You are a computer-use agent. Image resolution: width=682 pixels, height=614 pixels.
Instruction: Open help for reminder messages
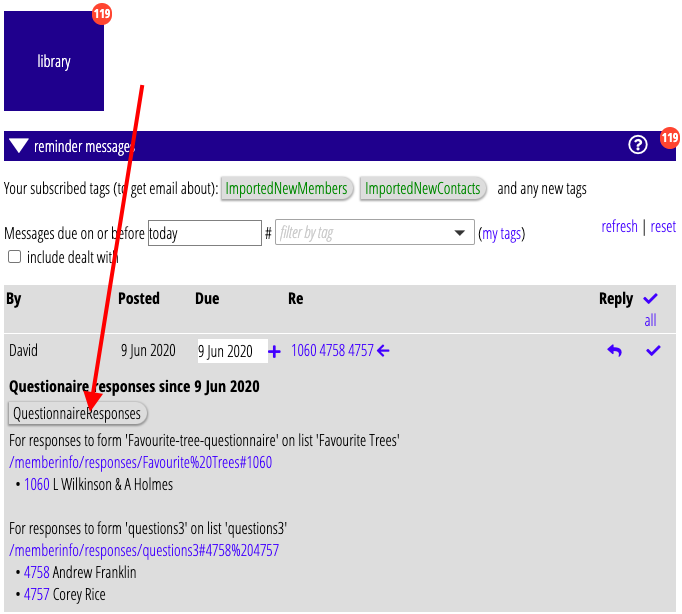tap(638, 145)
